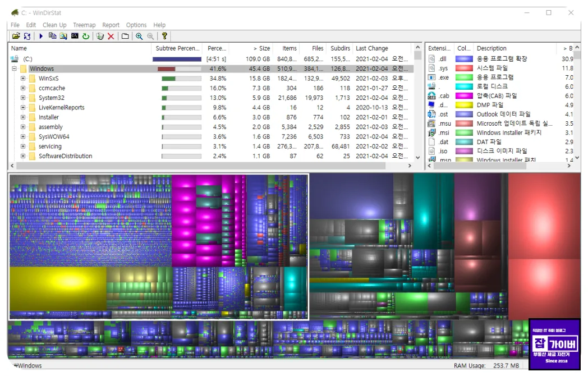Open the Report menu
Viewport: 588px width, 376px height.
click(111, 25)
